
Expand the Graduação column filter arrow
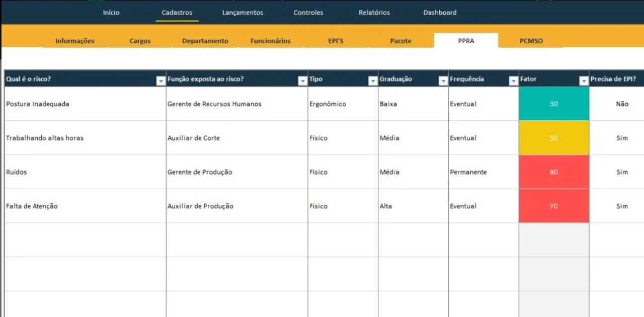coord(443,81)
